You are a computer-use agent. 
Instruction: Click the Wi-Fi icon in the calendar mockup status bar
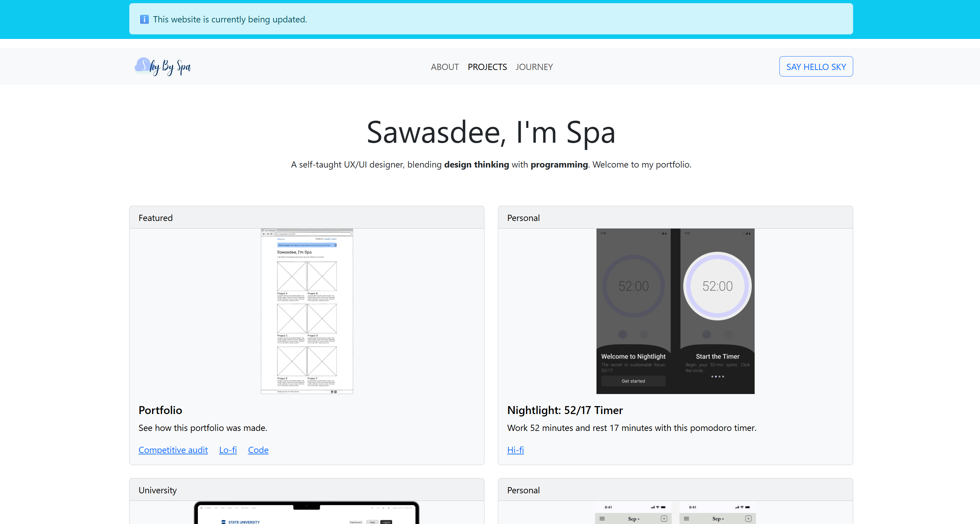pos(657,507)
